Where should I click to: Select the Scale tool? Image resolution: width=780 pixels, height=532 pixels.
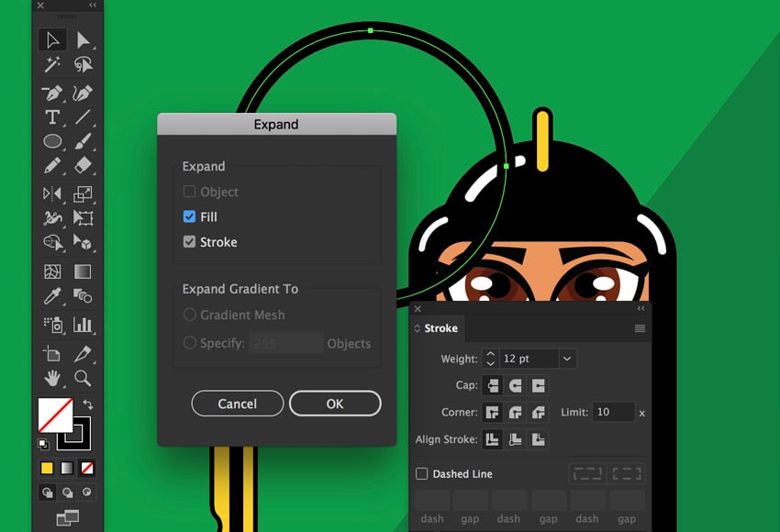click(x=83, y=194)
